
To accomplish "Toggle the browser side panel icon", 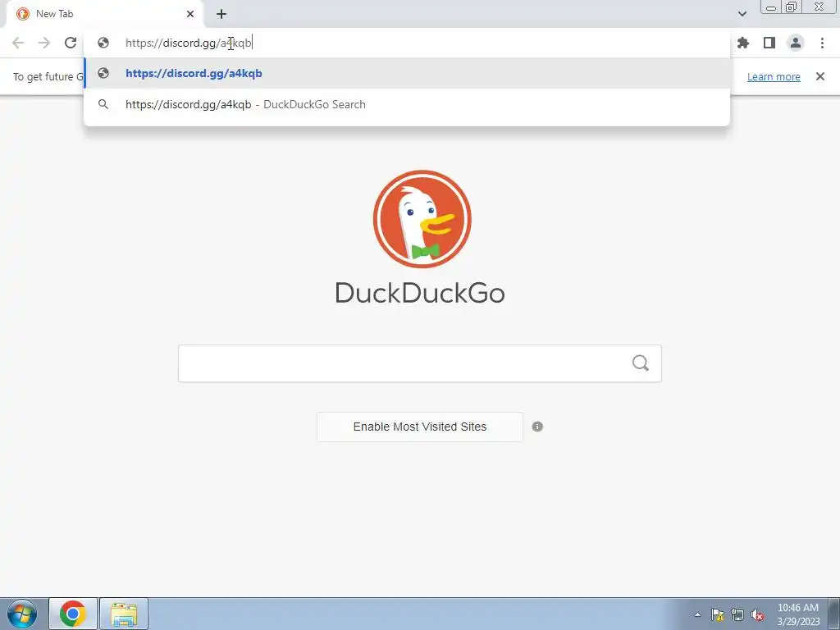I will coord(769,43).
